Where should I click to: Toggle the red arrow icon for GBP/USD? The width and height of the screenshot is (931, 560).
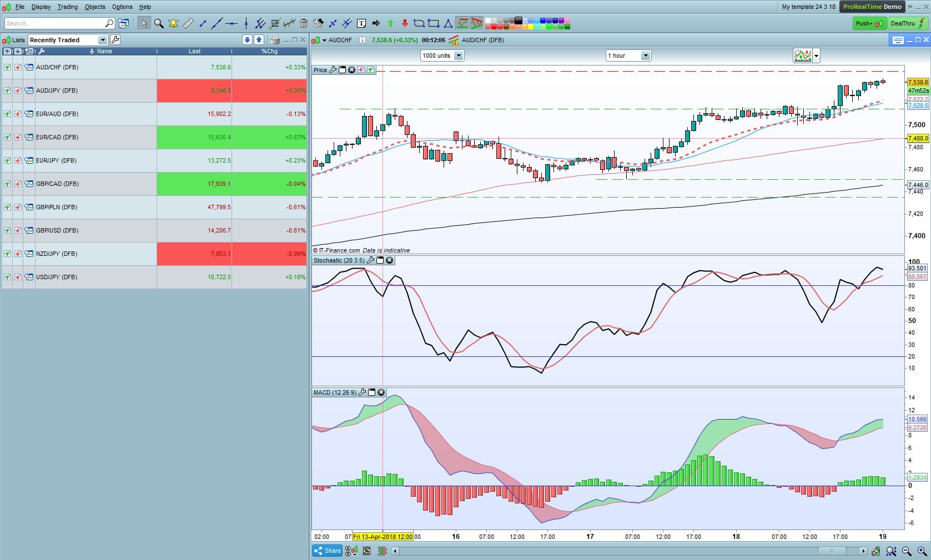pyautogui.click(x=18, y=230)
